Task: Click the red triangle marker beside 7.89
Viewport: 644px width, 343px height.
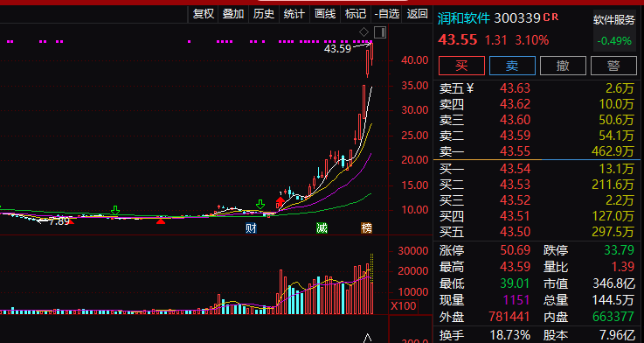Action: click(71, 221)
